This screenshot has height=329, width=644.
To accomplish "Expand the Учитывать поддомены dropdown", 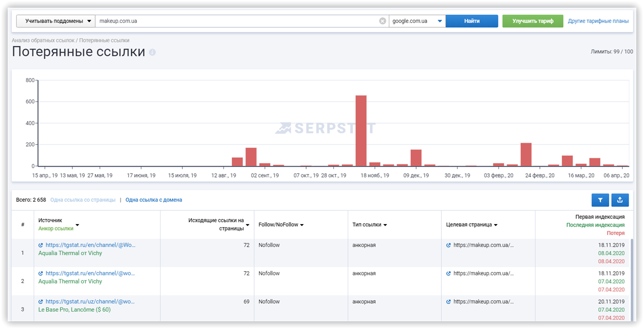I will [55, 21].
